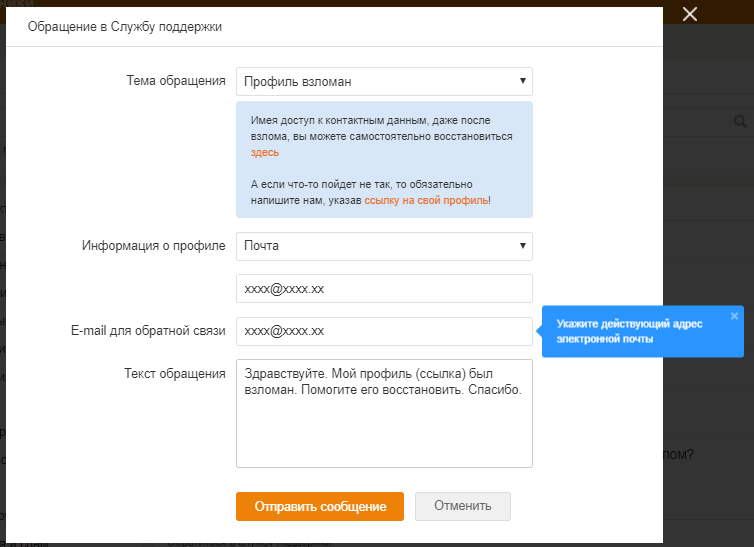Open the 'Профиль взломан' topic dropdown

(384, 81)
